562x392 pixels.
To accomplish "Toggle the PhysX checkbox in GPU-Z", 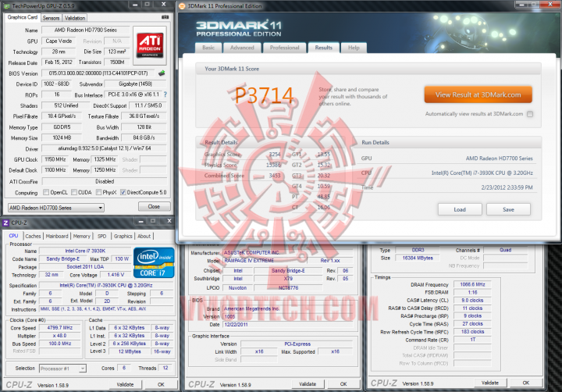I will click(98, 192).
